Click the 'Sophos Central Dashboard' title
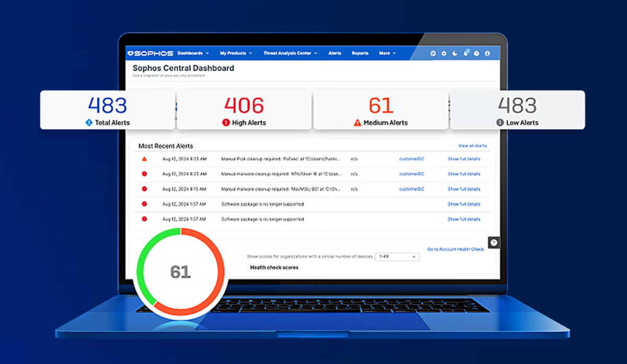The width and height of the screenshot is (627, 364). pos(183,68)
